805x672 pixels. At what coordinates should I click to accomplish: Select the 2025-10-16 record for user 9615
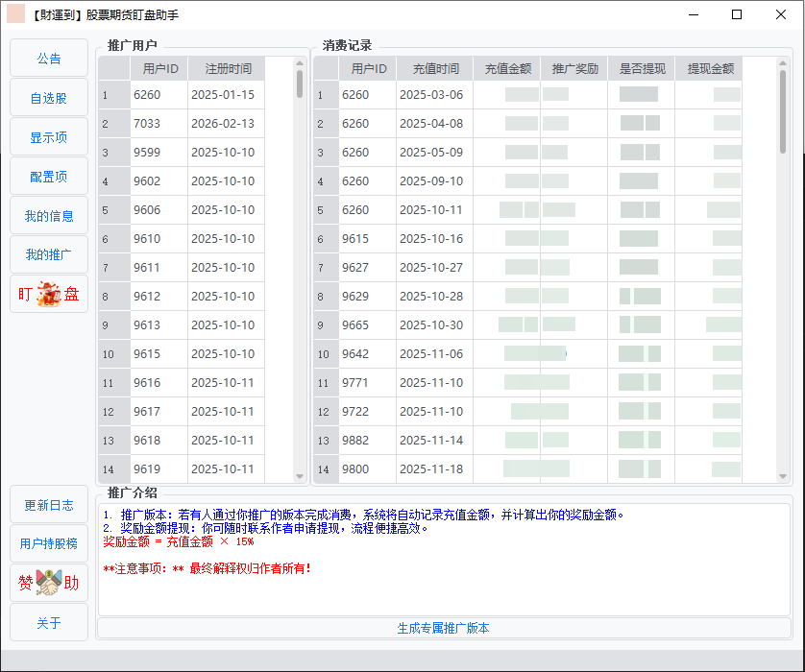click(430, 239)
